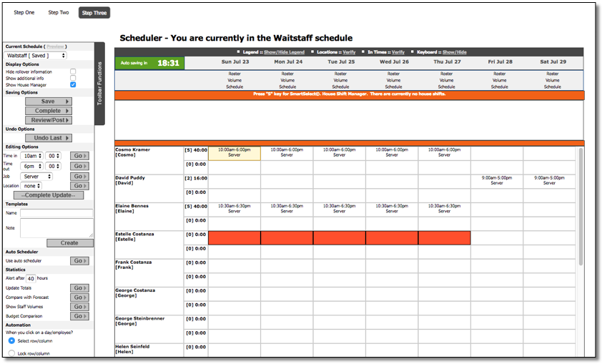Click the Review/Post button

(48, 120)
